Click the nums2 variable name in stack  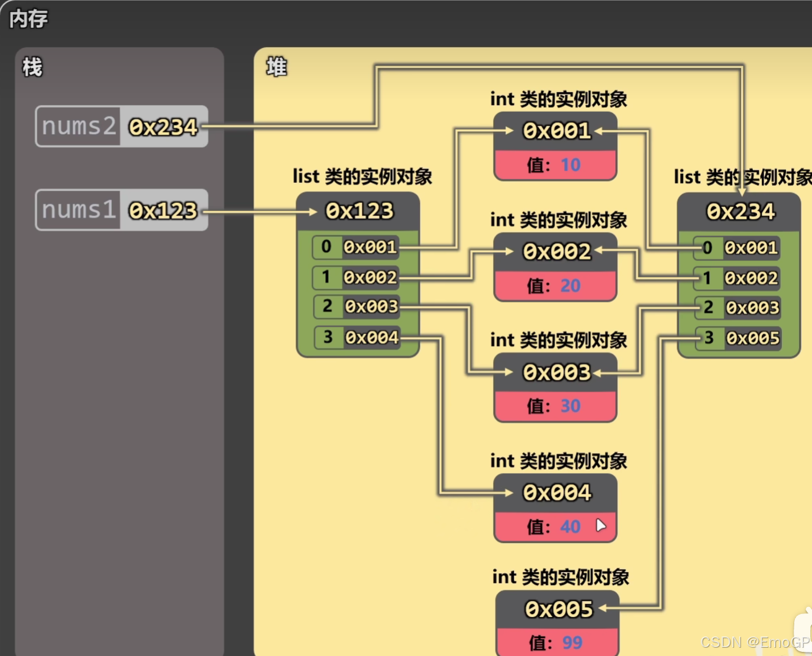(x=79, y=126)
